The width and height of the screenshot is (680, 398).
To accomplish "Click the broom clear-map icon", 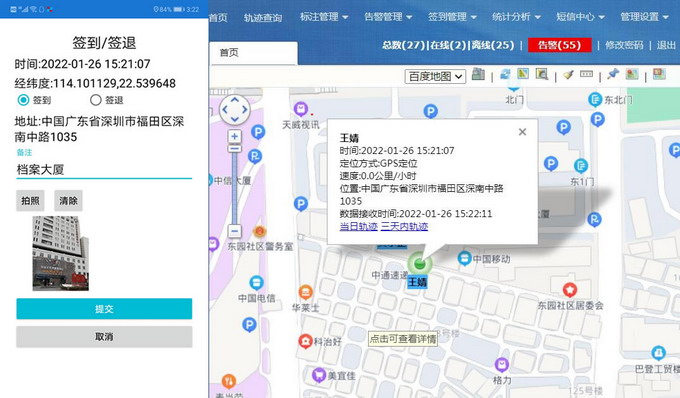I will click(568, 75).
